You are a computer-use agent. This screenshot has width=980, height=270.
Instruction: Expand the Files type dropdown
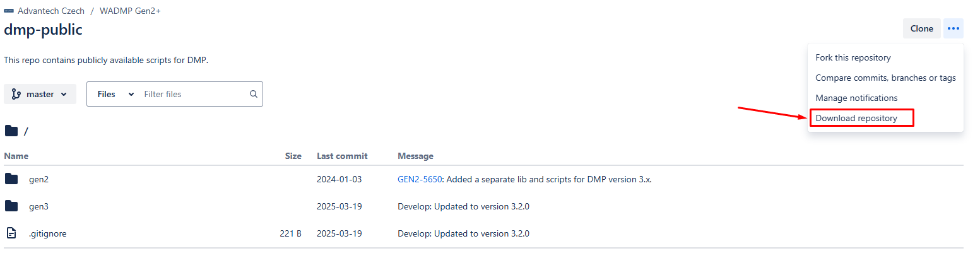pyautogui.click(x=115, y=94)
